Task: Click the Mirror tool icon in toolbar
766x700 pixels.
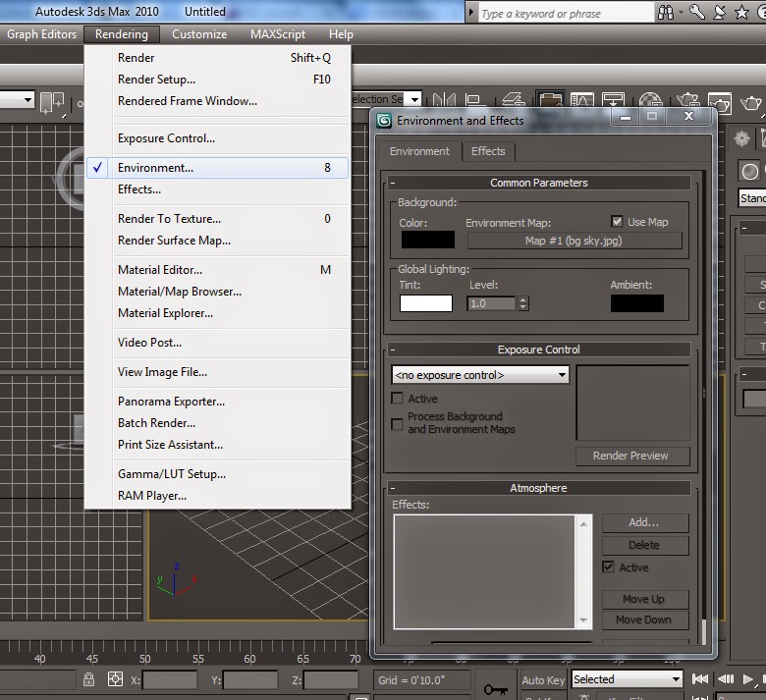Action: click(444, 100)
